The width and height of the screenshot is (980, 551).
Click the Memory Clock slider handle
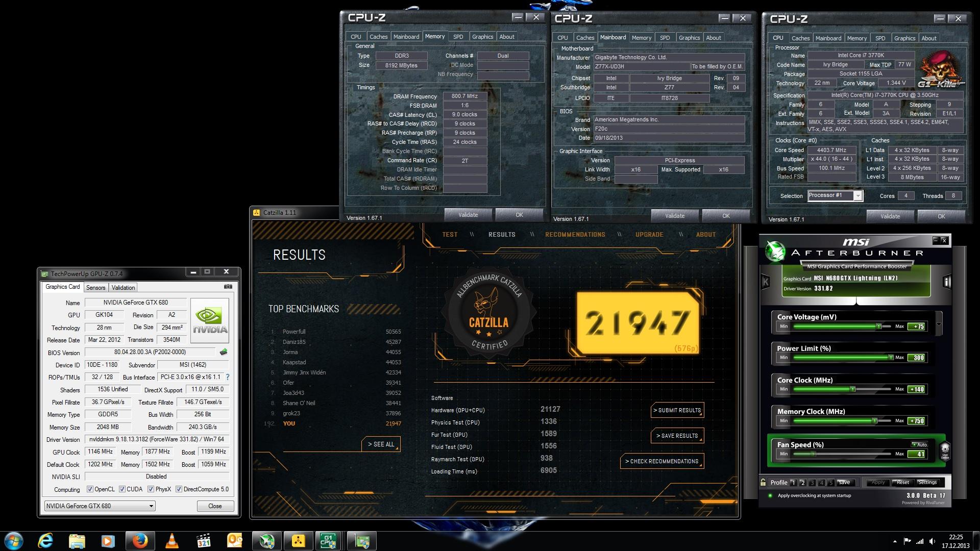(x=874, y=420)
